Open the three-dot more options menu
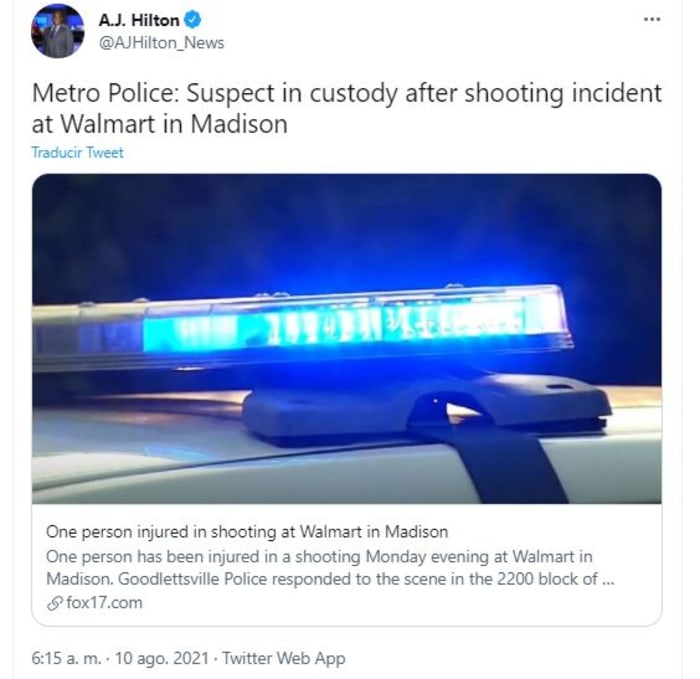Image resolution: width=700 pixels, height=679 pixels. pos(652,19)
